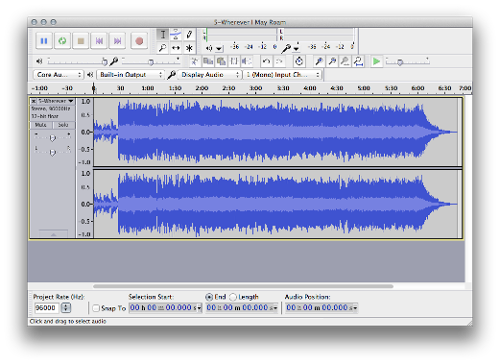This screenshot has width=500, height=364.
Task: Open the input meter microphone dropdown
Action: click(296, 49)
